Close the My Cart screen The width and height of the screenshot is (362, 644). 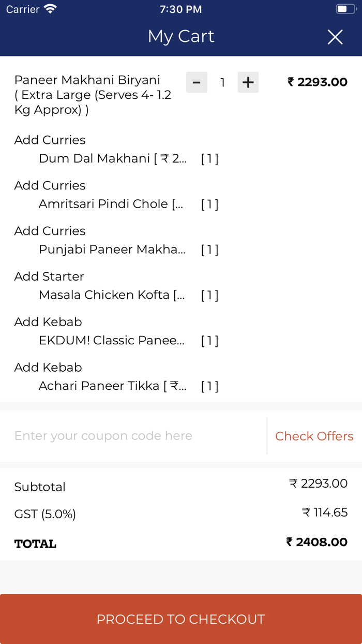[x=335, y=37]
